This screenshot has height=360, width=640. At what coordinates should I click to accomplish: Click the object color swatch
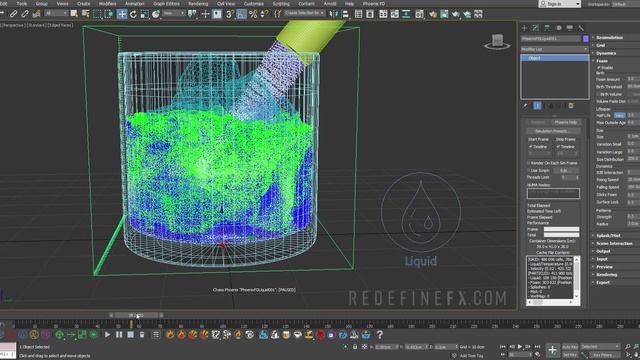[x=586, y=39]
